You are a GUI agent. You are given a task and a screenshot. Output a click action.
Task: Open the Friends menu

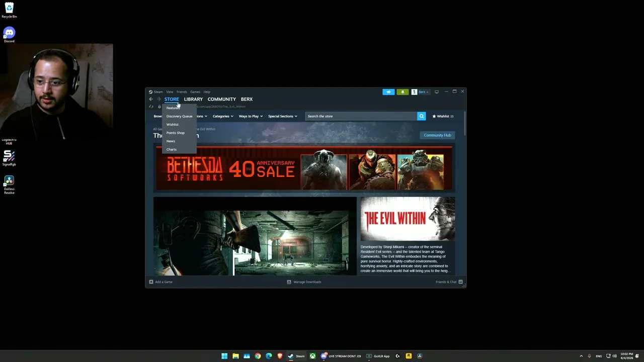(182, 92)
